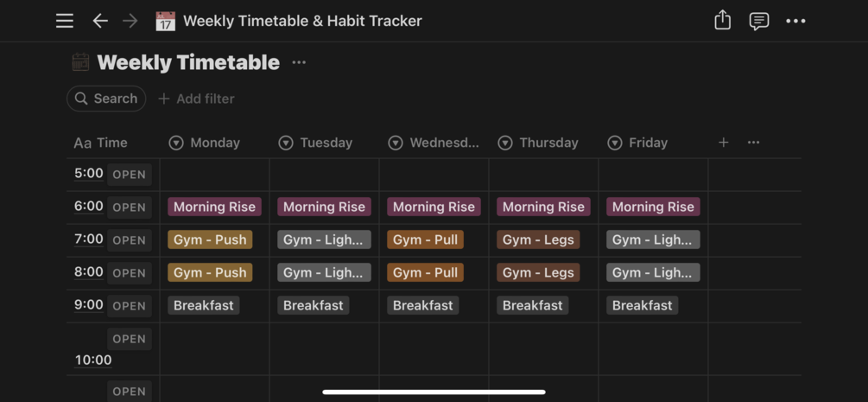The image size is (868, 402).
Task: Open the Monday column select icon
Action: pos(176,143)
